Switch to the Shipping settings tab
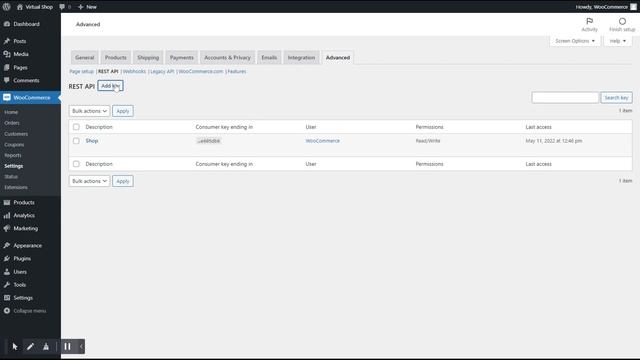640x360 pixels. point(148,58)
